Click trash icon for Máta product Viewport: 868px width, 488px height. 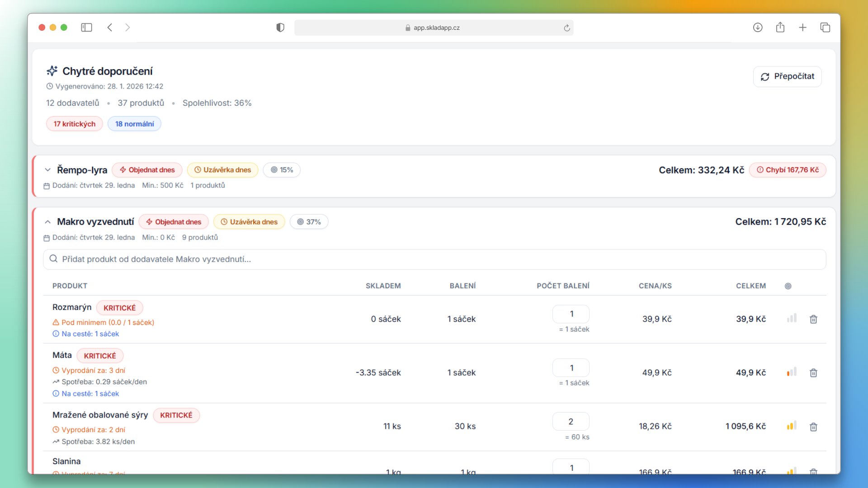click(x=813, y=373)
